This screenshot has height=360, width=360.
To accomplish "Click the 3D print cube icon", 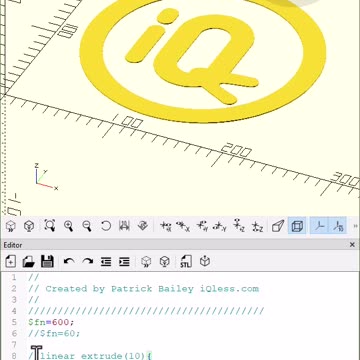I will pyautogui.click(x=205, y=262).
